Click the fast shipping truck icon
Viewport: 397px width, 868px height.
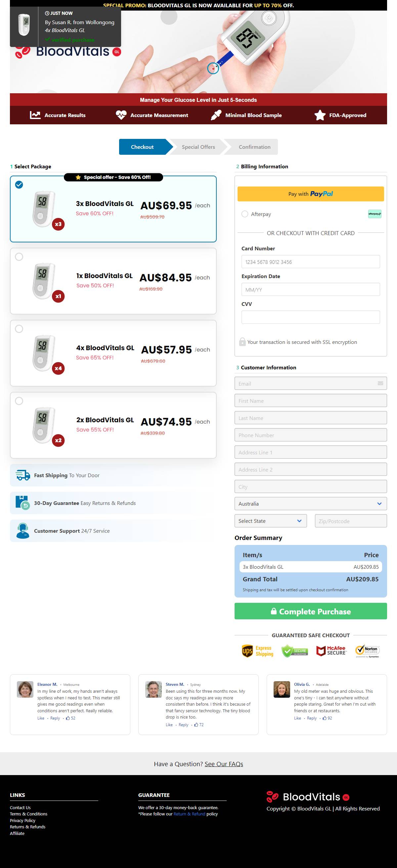tap(22, 475)
